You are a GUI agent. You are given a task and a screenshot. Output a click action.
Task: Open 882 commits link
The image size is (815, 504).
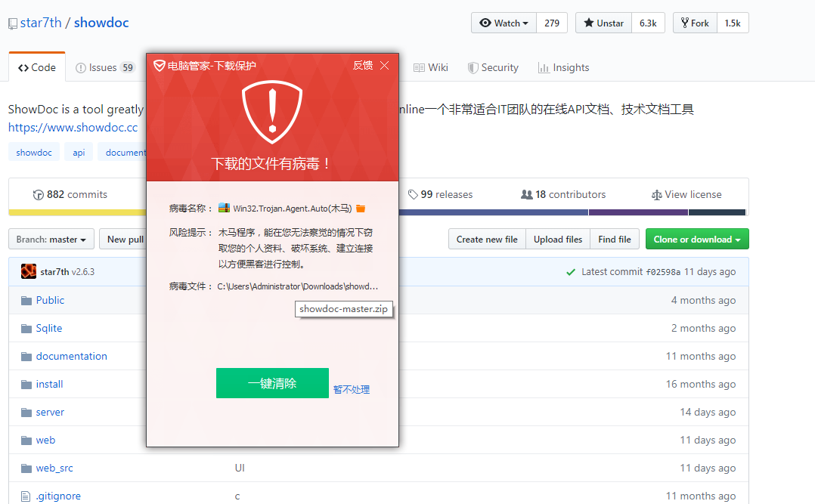click(70, 194)
